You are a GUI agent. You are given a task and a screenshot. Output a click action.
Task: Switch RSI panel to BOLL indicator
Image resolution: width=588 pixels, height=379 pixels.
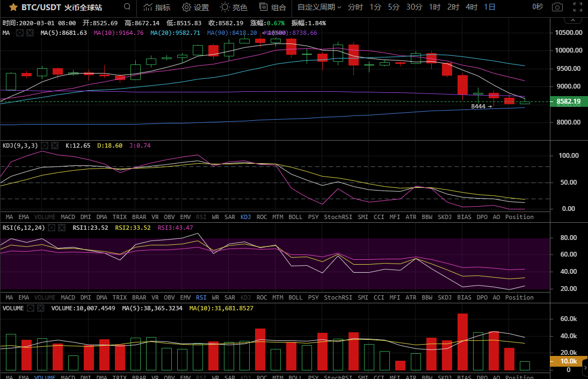coord(295,297)
